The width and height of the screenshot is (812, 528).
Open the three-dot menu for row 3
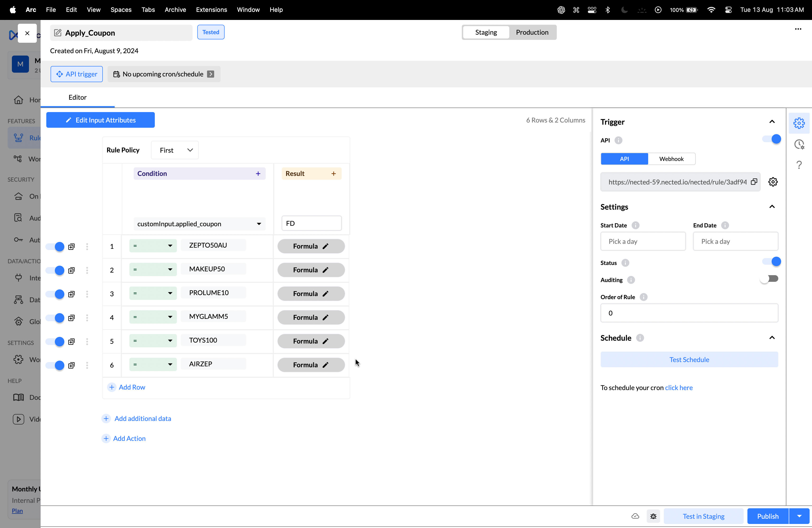click(87, 294)
